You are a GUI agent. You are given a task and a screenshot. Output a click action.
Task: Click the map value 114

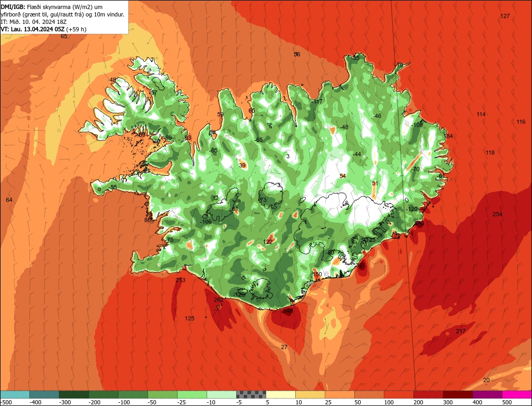tap(481, 114)
